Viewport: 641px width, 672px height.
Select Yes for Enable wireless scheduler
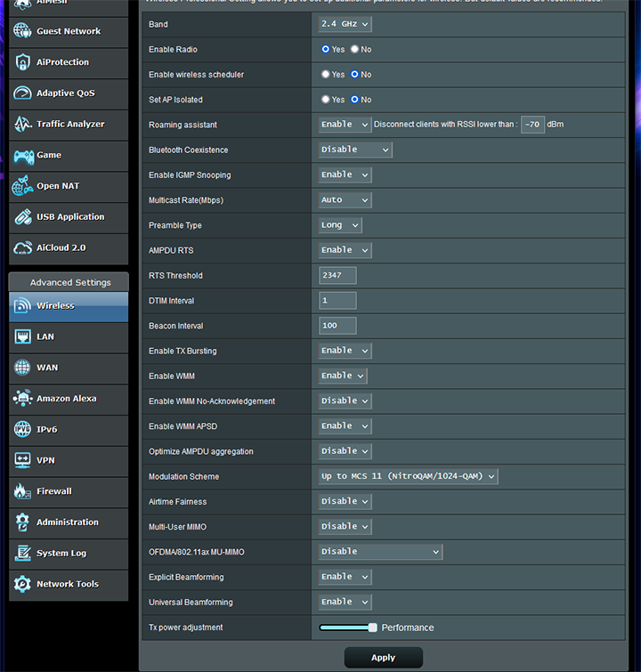click(326, 75)
